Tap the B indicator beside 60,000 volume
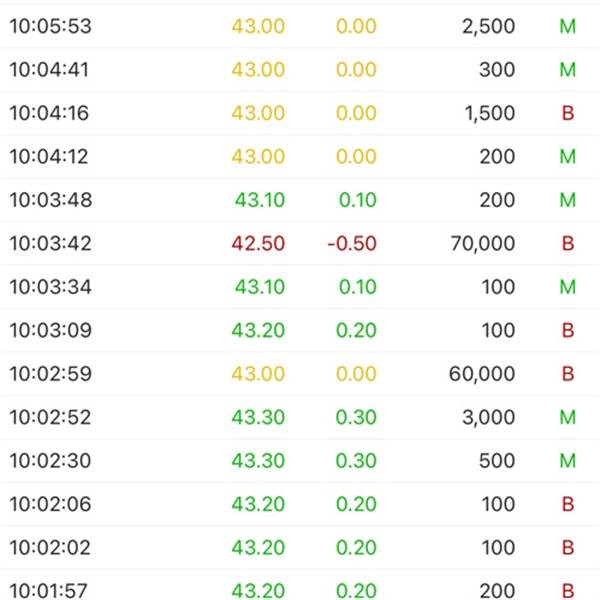Viewport: 600px width, 600px height. [568, 373]
